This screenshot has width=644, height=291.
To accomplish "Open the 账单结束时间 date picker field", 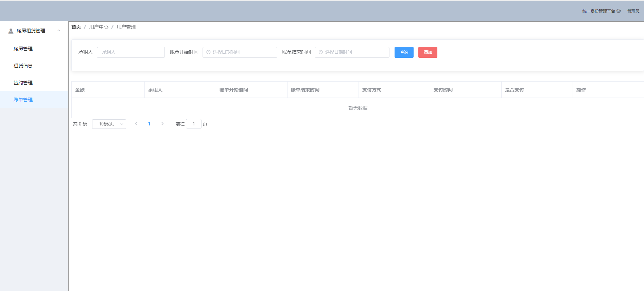I will 352,52.
